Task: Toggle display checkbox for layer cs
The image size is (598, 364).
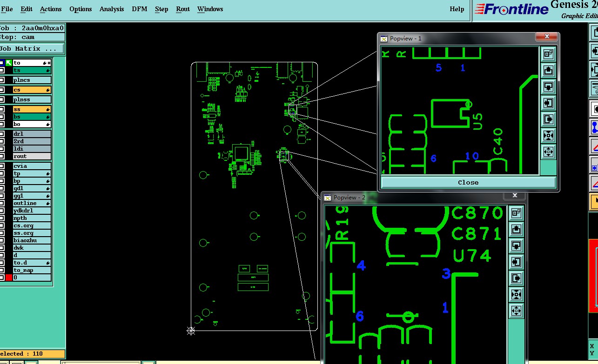Action: tap(2, 90)
